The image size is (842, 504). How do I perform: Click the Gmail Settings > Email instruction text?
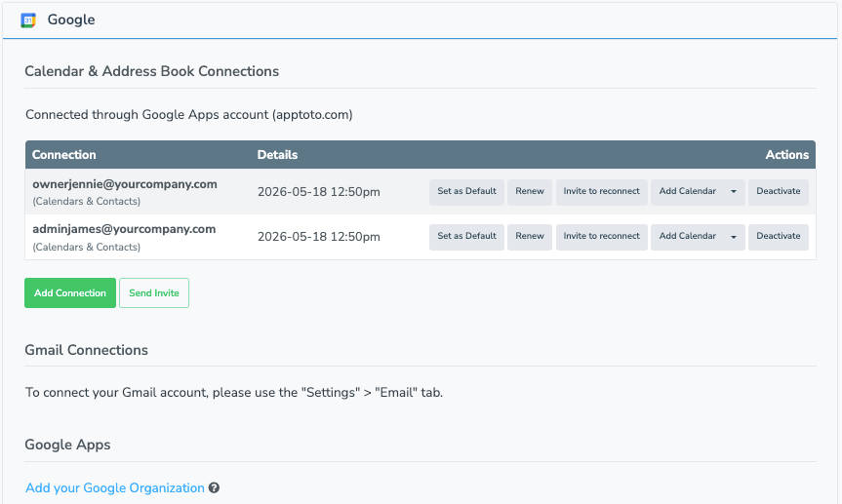click(234, 392)
